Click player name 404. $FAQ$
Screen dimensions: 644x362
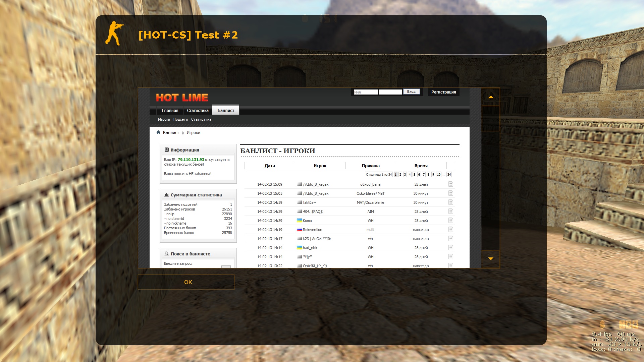point(313,212)
